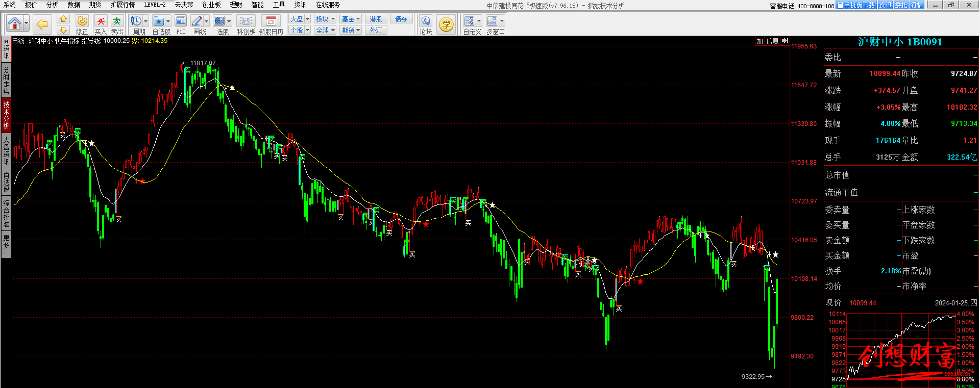
Task: Expand the 自选股 dropdown arrow
Action: tap(168, 21)
